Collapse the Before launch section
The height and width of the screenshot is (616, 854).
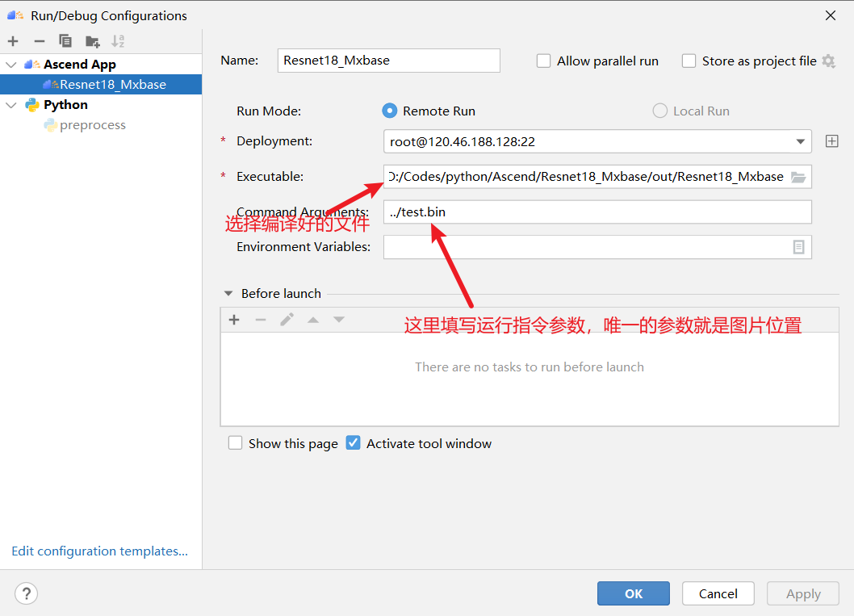[x=228, y=294]
